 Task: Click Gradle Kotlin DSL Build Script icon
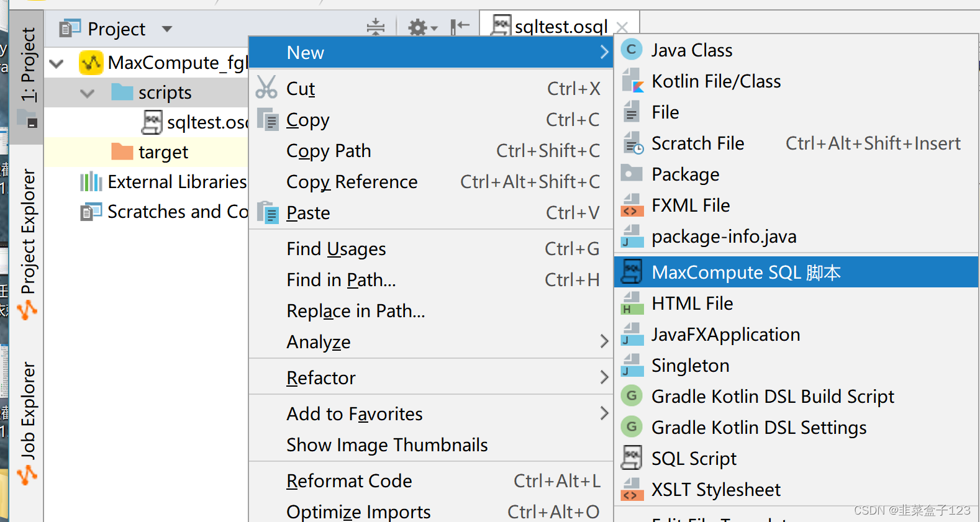(632, 395)
